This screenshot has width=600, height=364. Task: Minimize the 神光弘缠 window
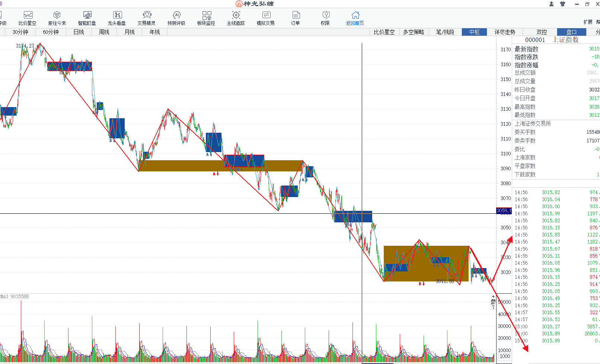(577, 4)
